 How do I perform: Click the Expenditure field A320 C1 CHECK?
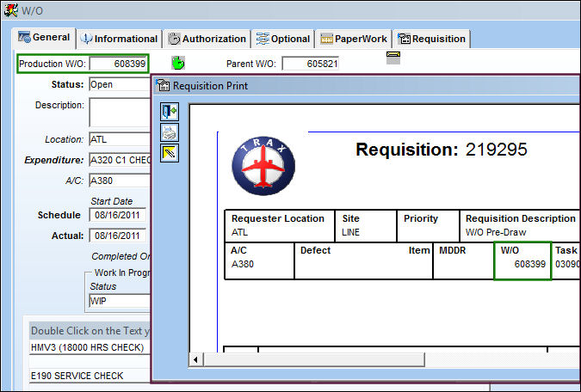(x=120, y=160)
